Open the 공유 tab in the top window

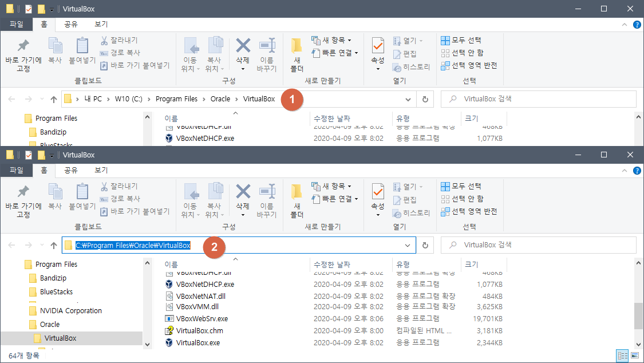pos(70,24)
